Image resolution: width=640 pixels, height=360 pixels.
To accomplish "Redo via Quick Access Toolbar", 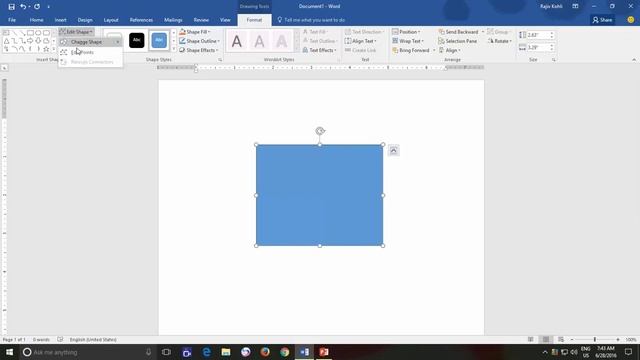I will click(x=37, y=7).
